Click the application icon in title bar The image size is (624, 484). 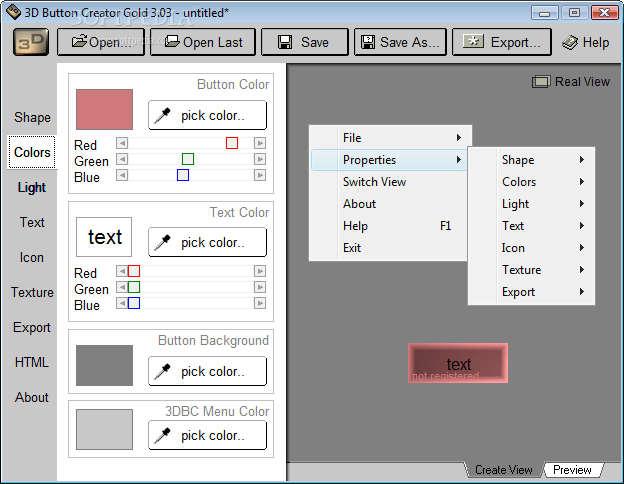(x=13, y=12)
